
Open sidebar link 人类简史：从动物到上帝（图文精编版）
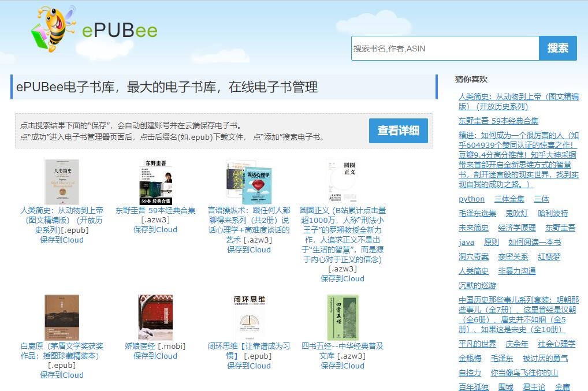point(519,101)
